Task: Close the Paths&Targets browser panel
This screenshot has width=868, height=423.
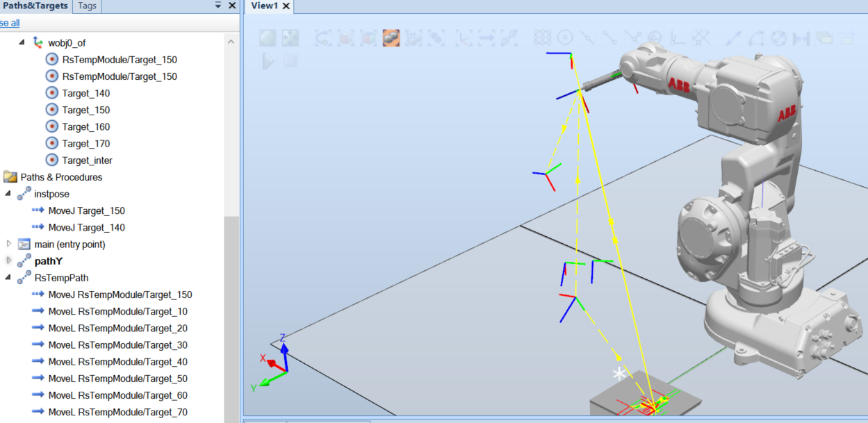Action: coord(232,6)
